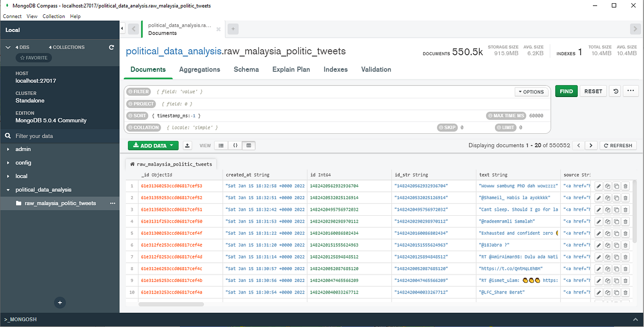The image size is (644, 327).
Task: Go to next tab arrow
Action: click(634, 29)
